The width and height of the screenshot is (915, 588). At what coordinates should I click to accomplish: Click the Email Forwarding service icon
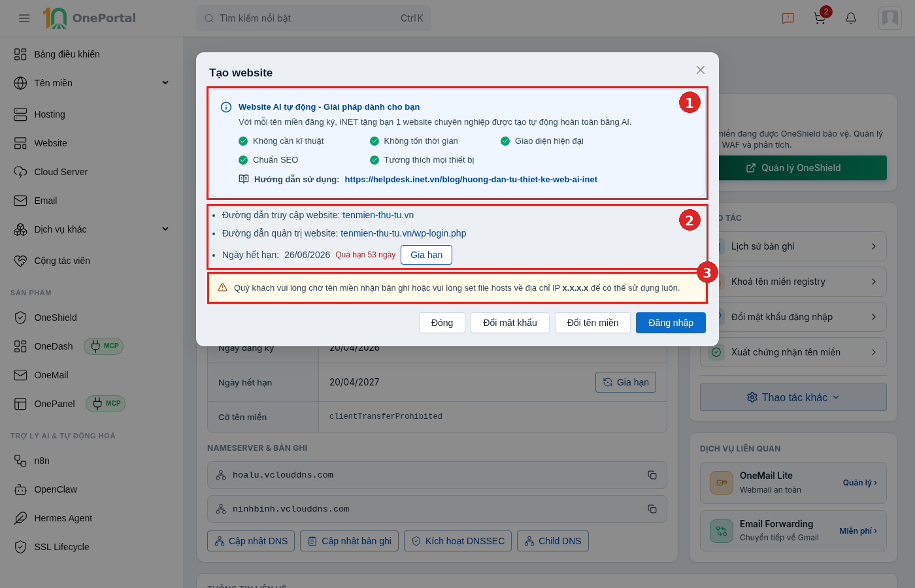click(722, 531)
